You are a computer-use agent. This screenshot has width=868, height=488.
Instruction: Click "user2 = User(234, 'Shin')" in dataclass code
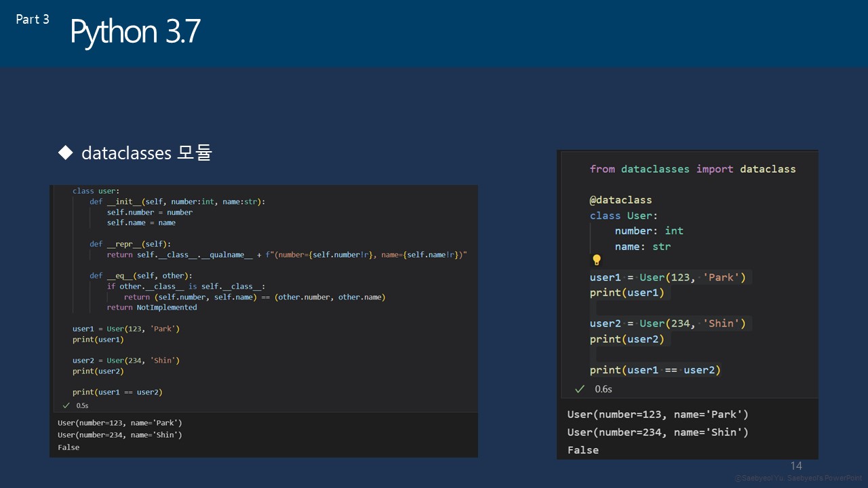point(667,323)
